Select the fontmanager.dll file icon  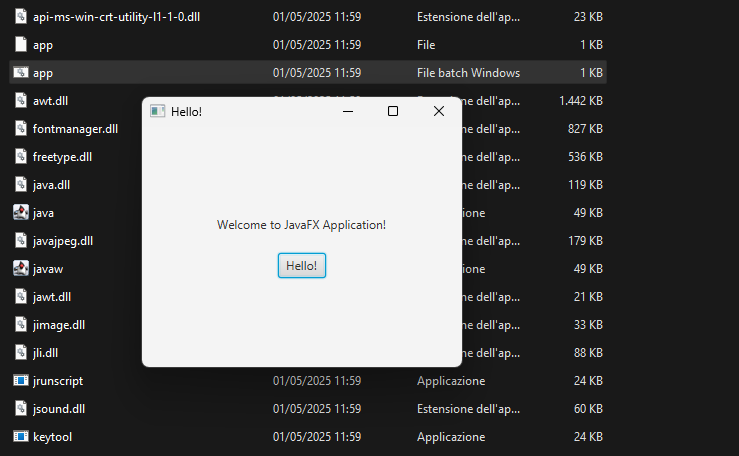coord(21,129)
